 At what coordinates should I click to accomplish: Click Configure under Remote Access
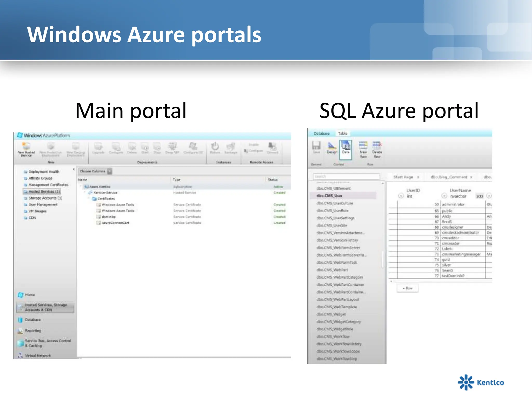(x=254, y=151)
